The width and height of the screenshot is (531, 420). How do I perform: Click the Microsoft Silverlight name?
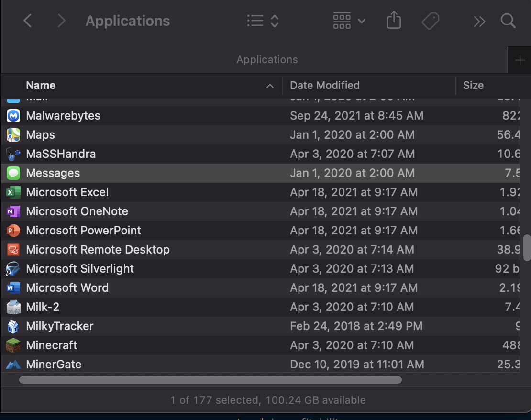[80, 269]
